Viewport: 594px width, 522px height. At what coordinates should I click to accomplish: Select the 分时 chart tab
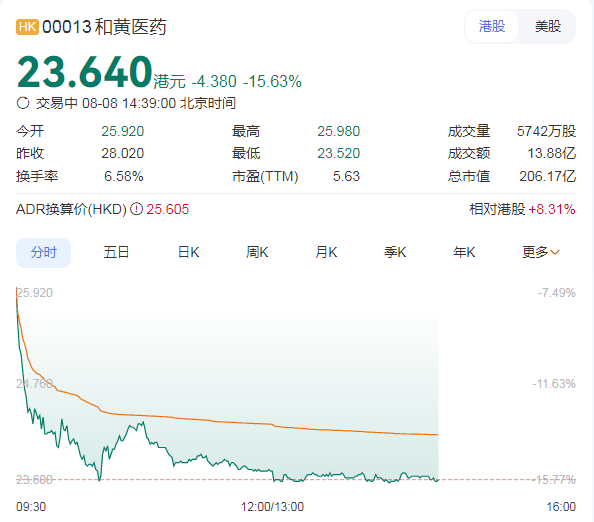[x=44, y=252]
